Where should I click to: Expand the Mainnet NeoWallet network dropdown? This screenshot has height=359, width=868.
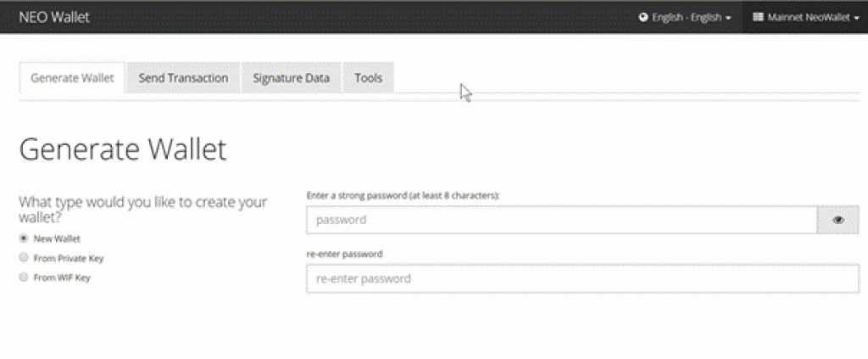pyautogui.click(x=806, y=17)
